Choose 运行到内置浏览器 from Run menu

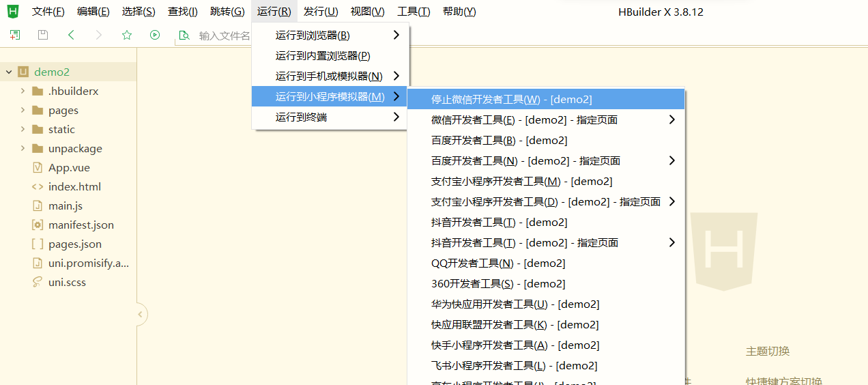(323, 55)
